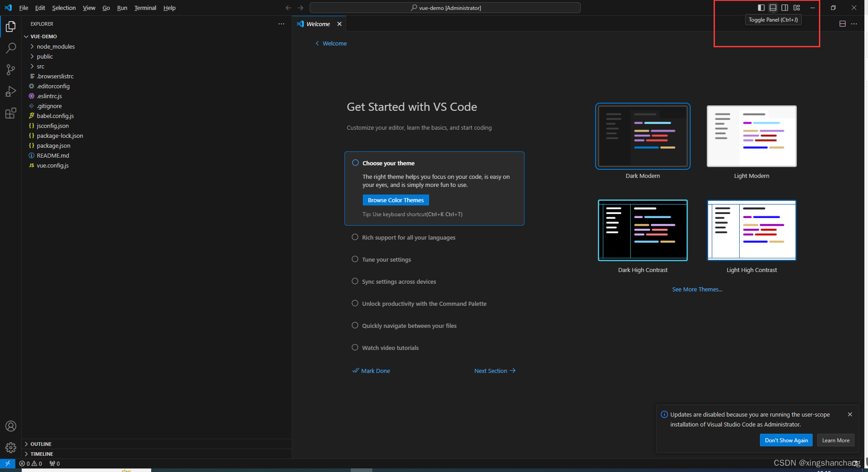Screen dimensions: 868x472
Task: Open remote window icon in status bar
Action: [8, 463]
